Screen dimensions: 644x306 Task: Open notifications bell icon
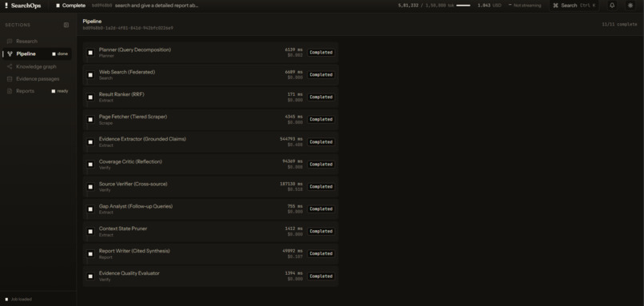point(612,6)
